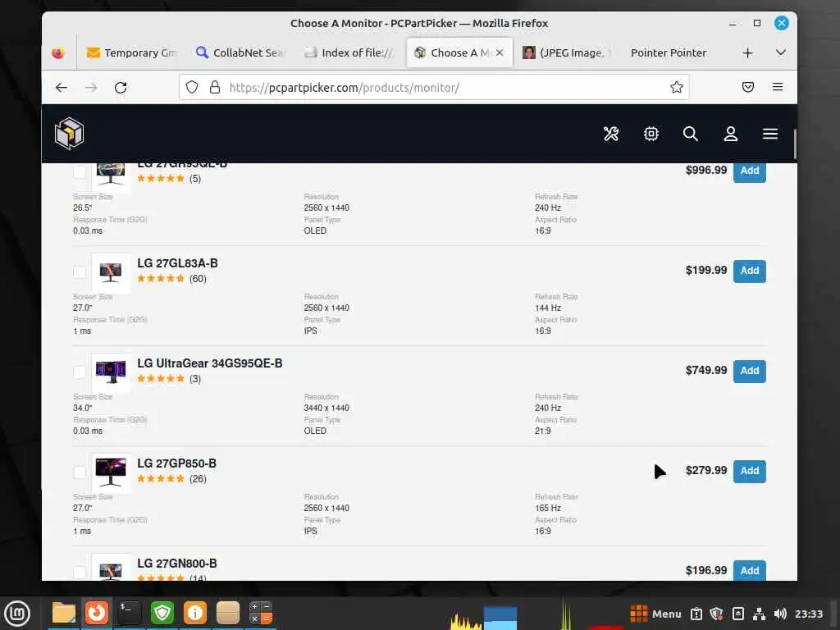Open the Firefox application menu button
This screenshot has height=630, width=840.
(x=778, y=87)
